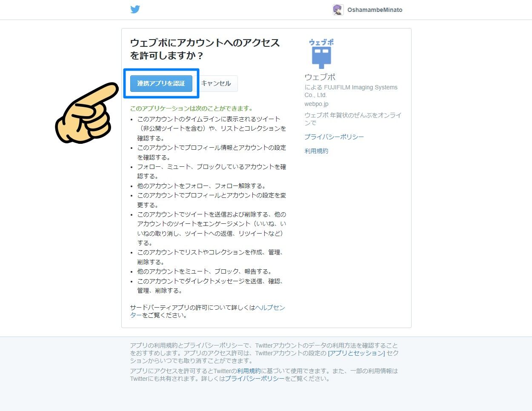Click the 他のアカウントをフォロー、フォロー解除する permission line
Image resolution: width=532 pixels, height=411 pixels.
pyautogui.click(x=202, y=186)
